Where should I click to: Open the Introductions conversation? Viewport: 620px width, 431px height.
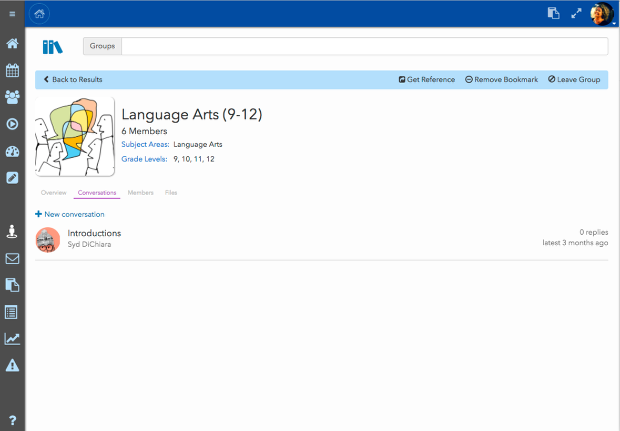(94, 233)
